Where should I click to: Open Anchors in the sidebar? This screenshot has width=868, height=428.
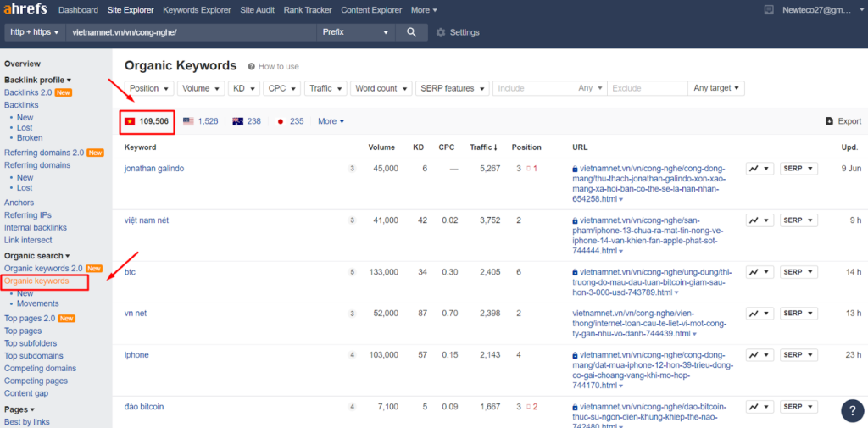19,203
